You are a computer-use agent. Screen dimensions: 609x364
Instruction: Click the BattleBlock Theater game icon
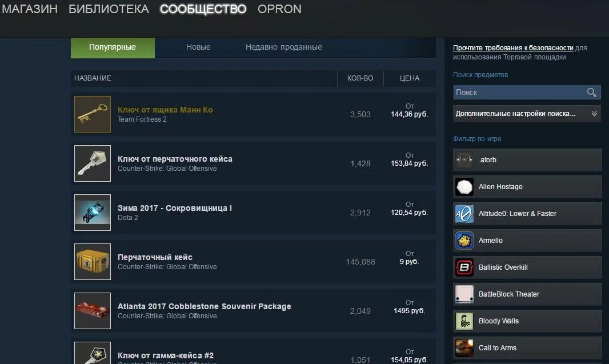464,294
